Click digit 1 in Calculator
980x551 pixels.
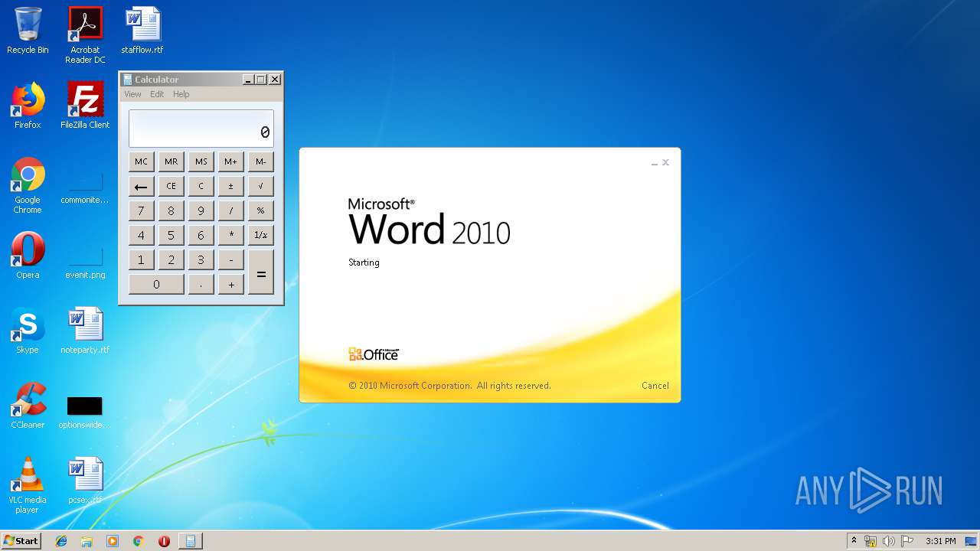click(x=141, y=259)
